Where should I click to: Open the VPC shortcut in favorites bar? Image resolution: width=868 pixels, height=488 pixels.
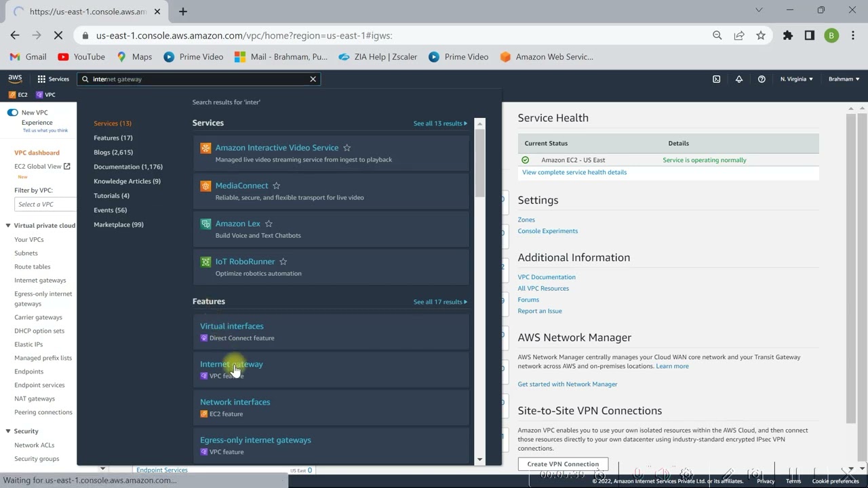point(45,95)
